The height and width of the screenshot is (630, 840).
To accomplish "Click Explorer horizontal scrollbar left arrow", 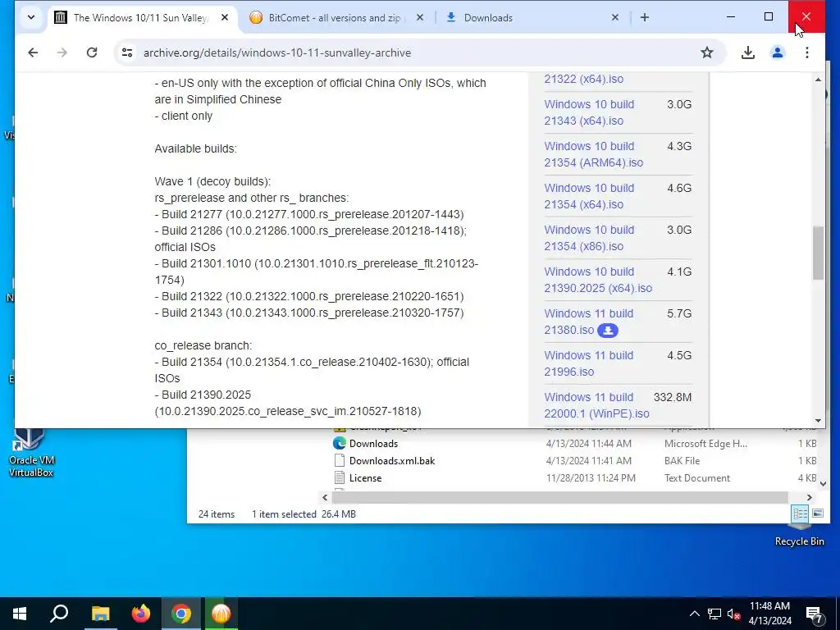I will pyautogui.click(x=325, y=498).
